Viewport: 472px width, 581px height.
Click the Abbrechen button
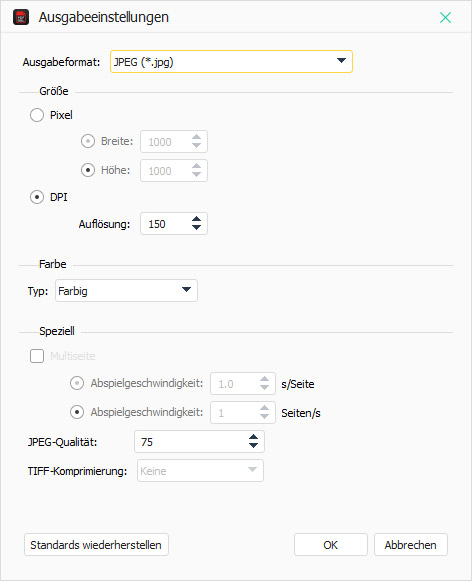(411, 545)
